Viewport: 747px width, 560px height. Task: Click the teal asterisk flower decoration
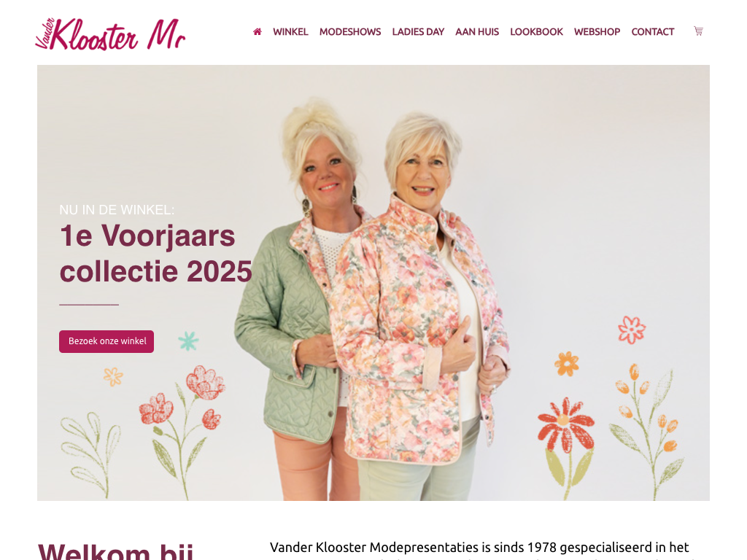point(188,341)
